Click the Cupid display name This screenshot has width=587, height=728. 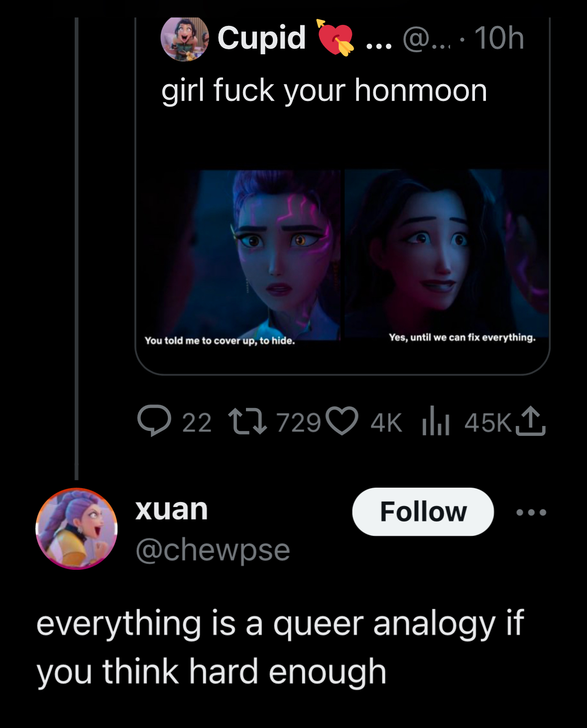click(261, 38)
